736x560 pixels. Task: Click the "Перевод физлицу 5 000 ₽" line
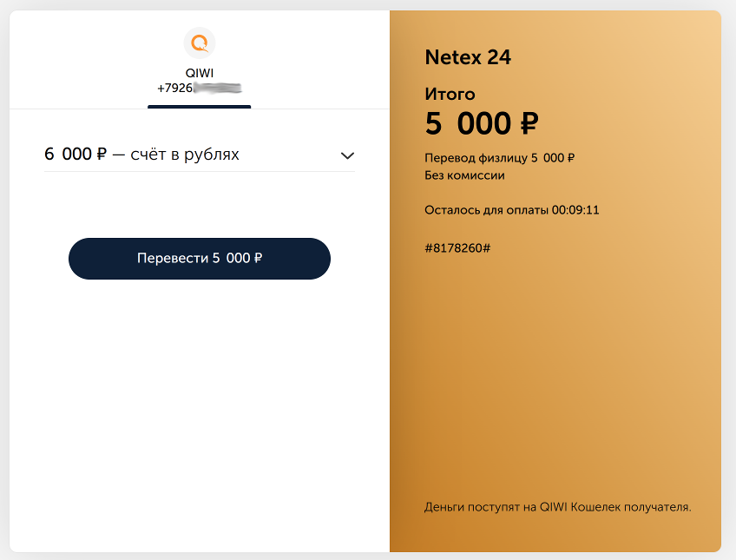point(500,158)
